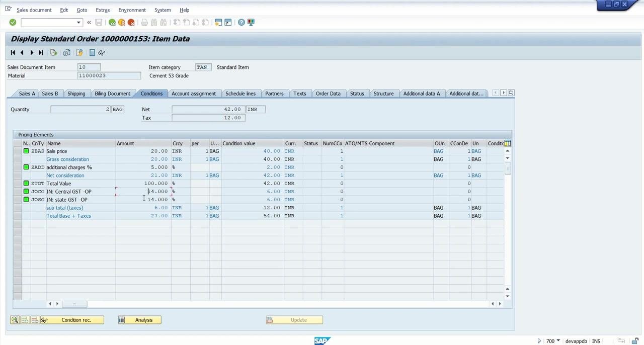Switch to the Order Data tab
This screenshot has height=345, width=644.
[328, 94]
